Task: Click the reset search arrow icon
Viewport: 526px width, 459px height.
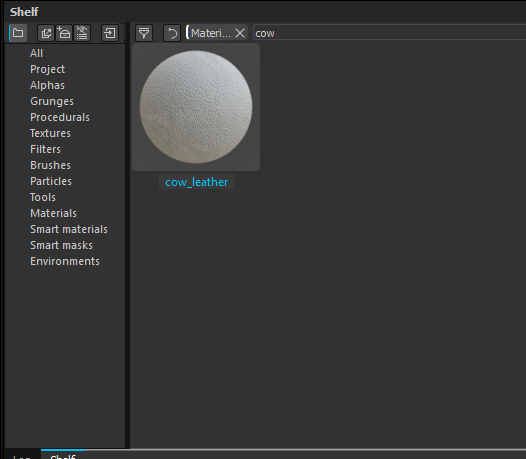Action: click(172, 33)
